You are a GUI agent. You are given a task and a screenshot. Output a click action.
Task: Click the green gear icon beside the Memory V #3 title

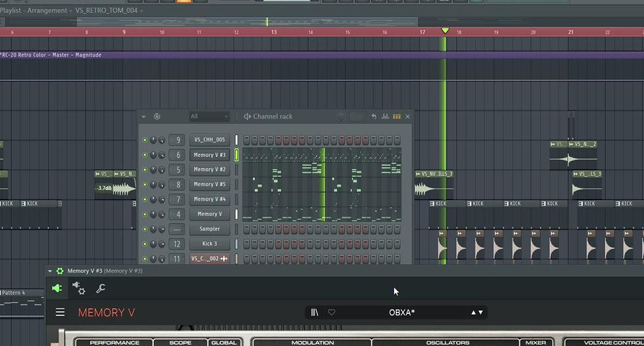(x=60, y=271)
